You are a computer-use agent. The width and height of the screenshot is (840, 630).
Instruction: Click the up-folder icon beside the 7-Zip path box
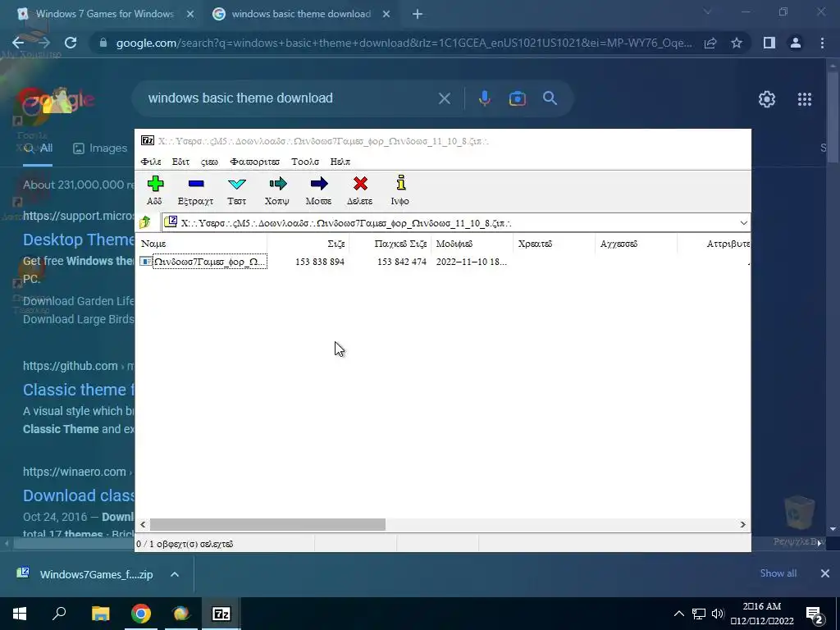click(144, 222)
